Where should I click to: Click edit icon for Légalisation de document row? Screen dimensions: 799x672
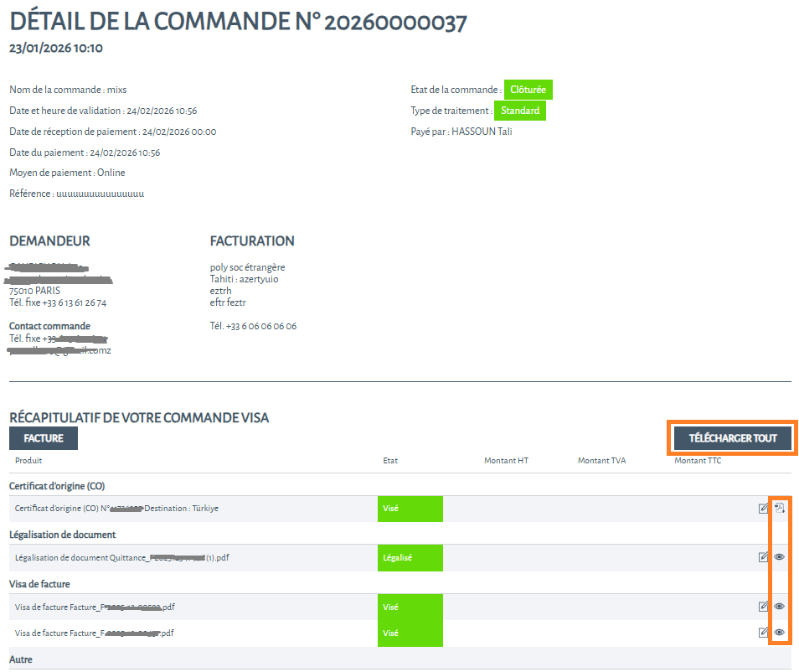click(x=763, y=556)
